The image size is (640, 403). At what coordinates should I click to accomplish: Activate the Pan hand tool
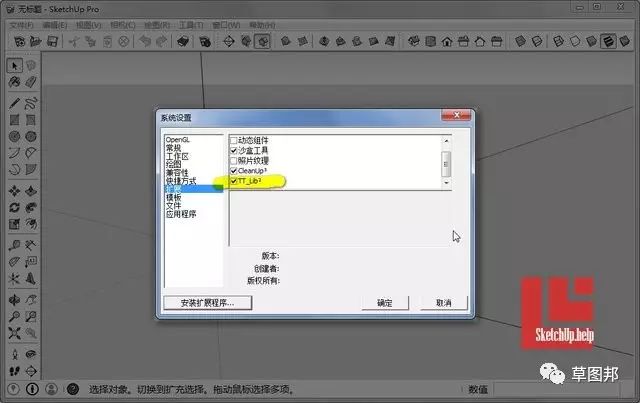pos(31,300)
